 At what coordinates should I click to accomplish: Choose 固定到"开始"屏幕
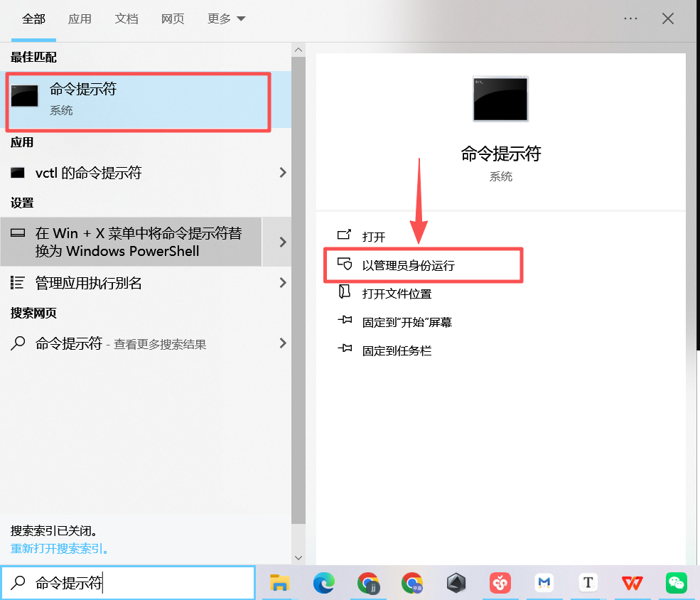click(x=407, y=322)
